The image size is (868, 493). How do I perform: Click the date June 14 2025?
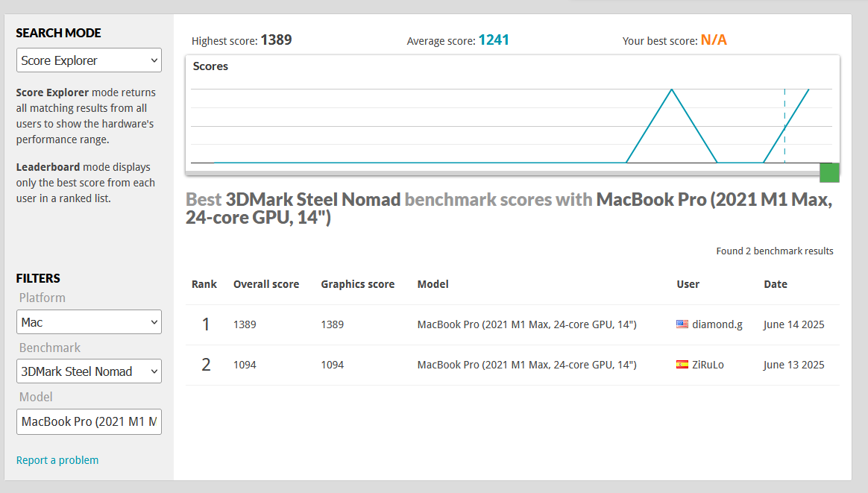pyautogui.click(x=794, y=324)
